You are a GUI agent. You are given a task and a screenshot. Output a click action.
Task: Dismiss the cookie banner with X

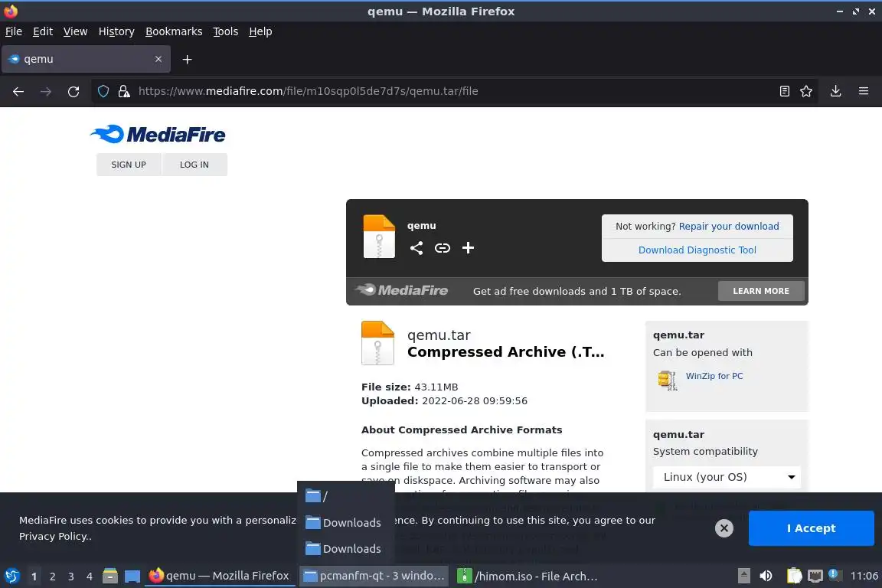[x=724, y=528]
